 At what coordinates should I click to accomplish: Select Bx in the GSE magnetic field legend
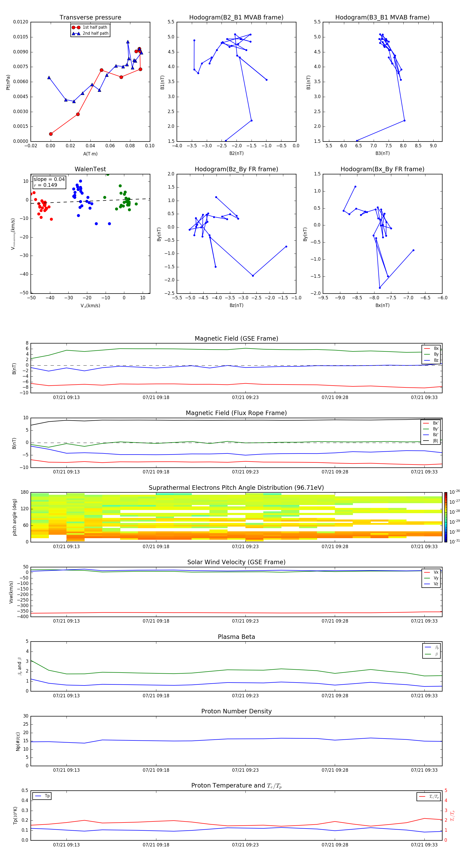[431, 349]
